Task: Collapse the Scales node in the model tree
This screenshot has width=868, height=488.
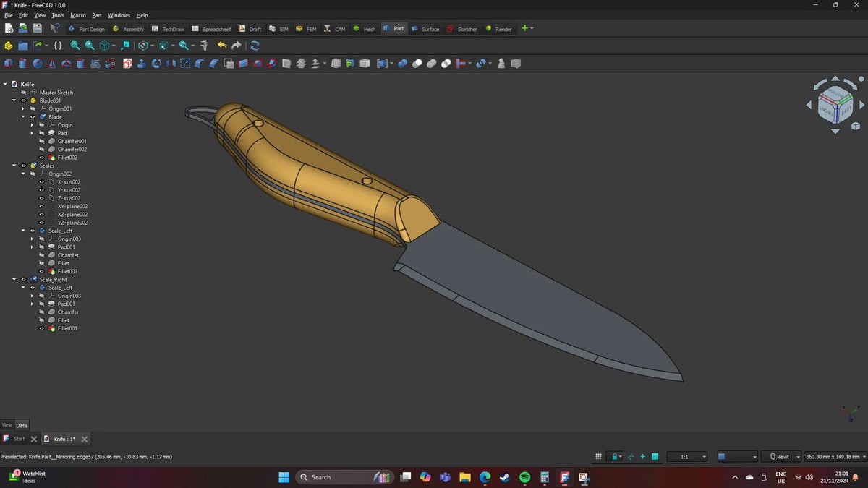Action: 14,165
